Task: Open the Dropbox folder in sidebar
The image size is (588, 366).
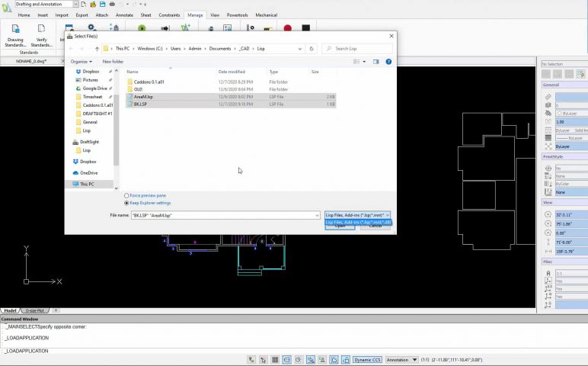Action: pyautogui.click(x=89, y=162)
